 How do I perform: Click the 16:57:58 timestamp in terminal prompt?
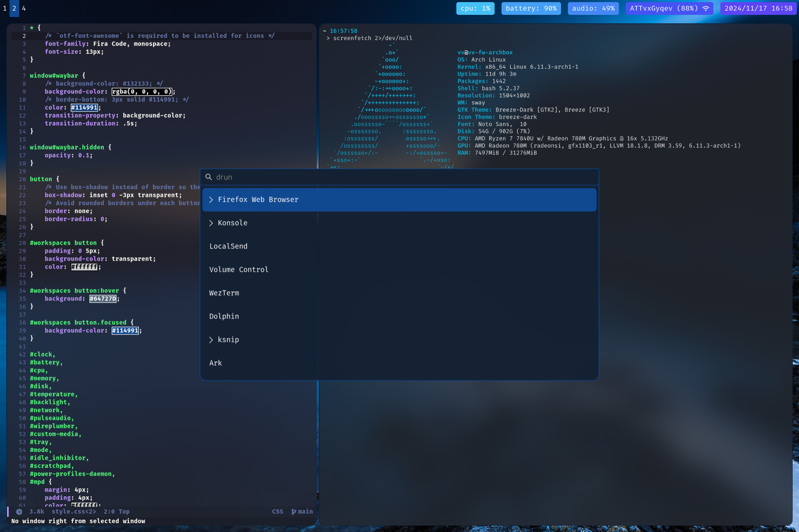click(x=343, y=31)
